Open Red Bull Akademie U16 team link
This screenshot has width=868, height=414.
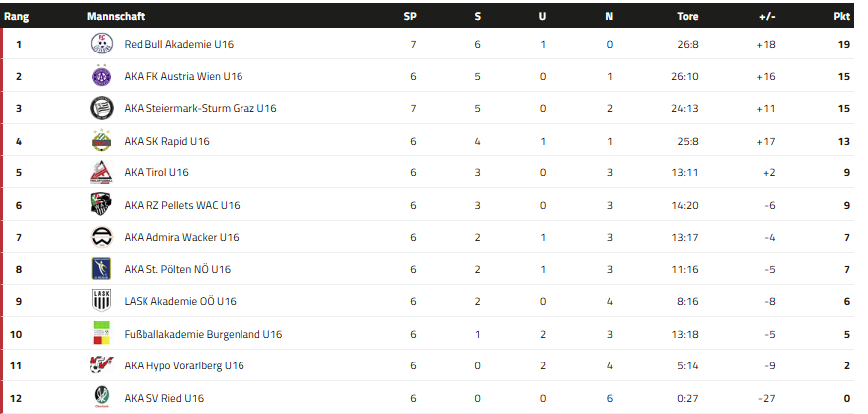tap(178, 45)
